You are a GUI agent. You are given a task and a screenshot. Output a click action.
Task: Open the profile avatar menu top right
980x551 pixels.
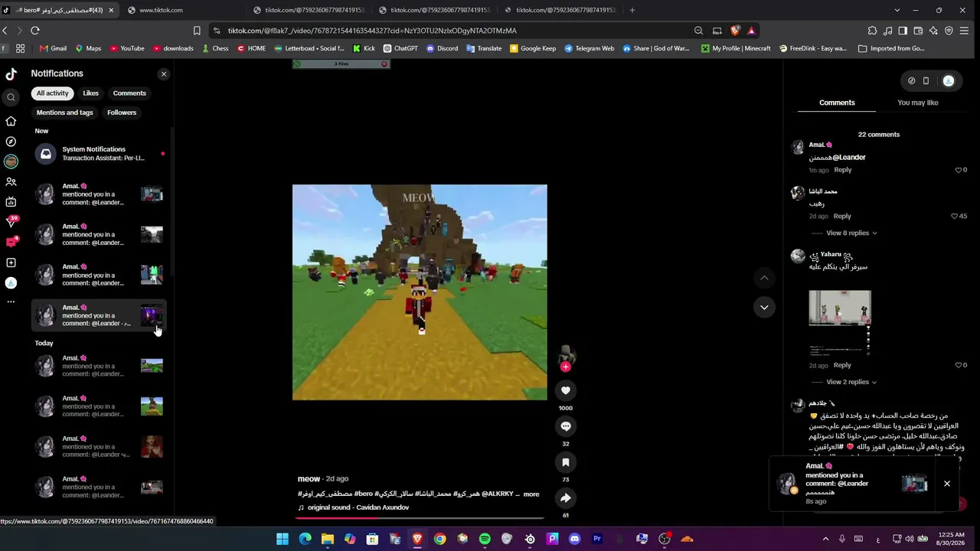[949, 80]
